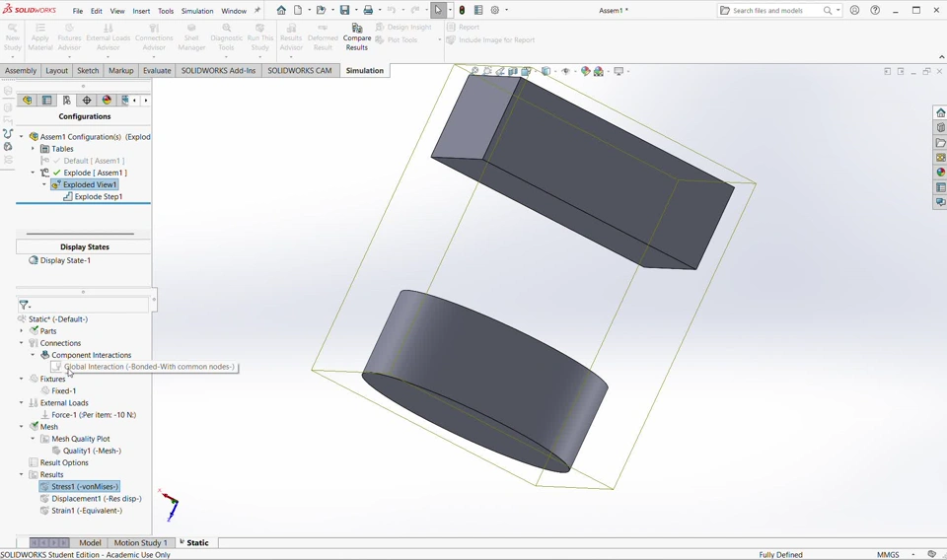Print using the printer icon
Screen dimensions: 947x560
click(368, 10)
